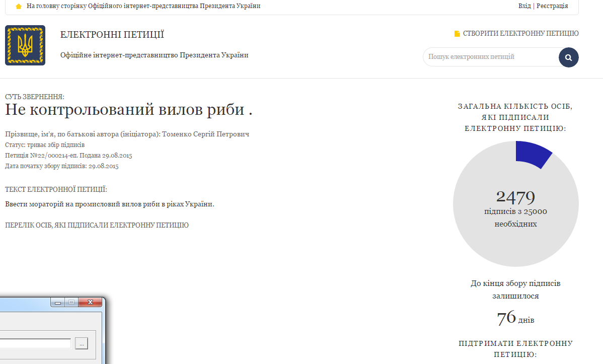The image size is (603, 364).
Task: Open the "Реєстрація" registration link
Action: point(552,6)
